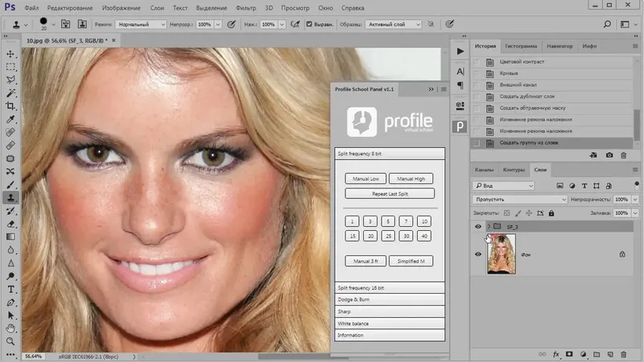The height and width of the screenshot is (362, 644).
Task: Click the Simplified M button
Action: tap(411, 261)
